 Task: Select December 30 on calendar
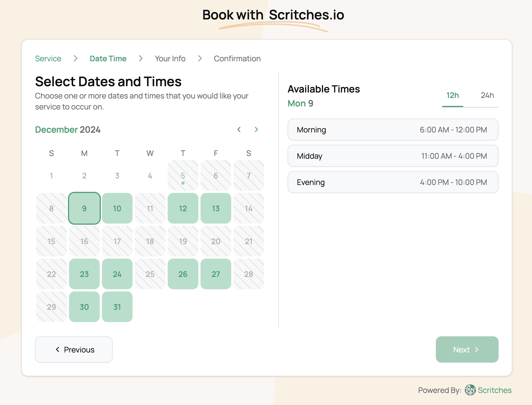(x=84, y=307)
